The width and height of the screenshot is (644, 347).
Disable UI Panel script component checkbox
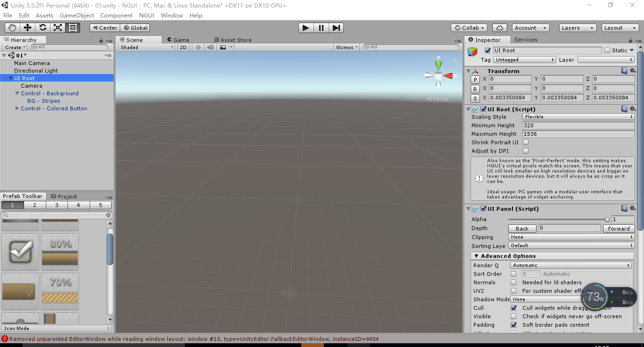coord(483,208)
